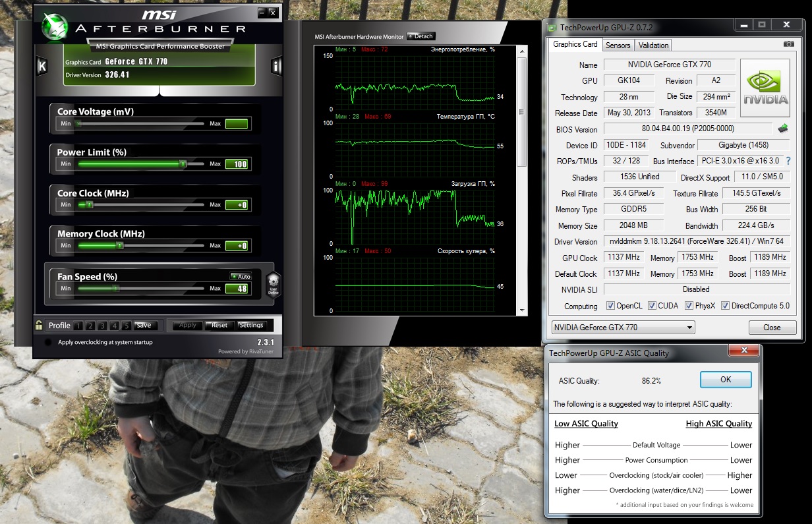Toggle the PhysX checkbox
Screen dimensions: 812x524
tap(689, 306)
